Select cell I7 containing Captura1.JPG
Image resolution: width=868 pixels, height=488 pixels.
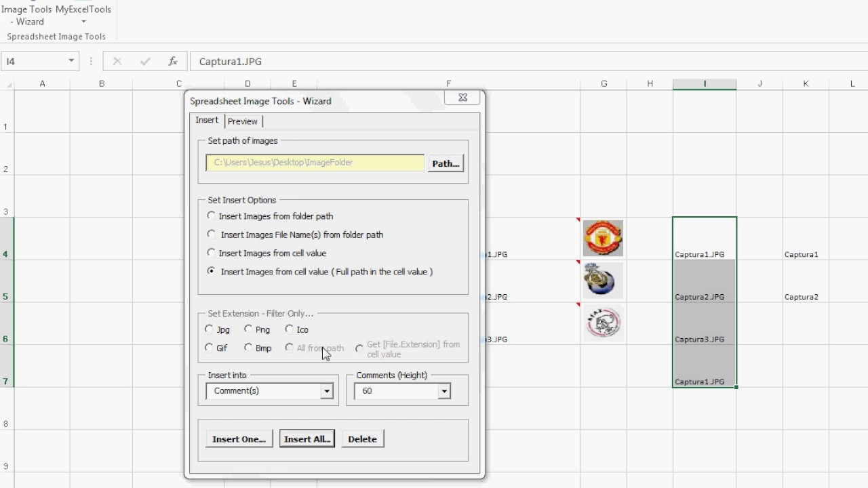click(705, 366)
